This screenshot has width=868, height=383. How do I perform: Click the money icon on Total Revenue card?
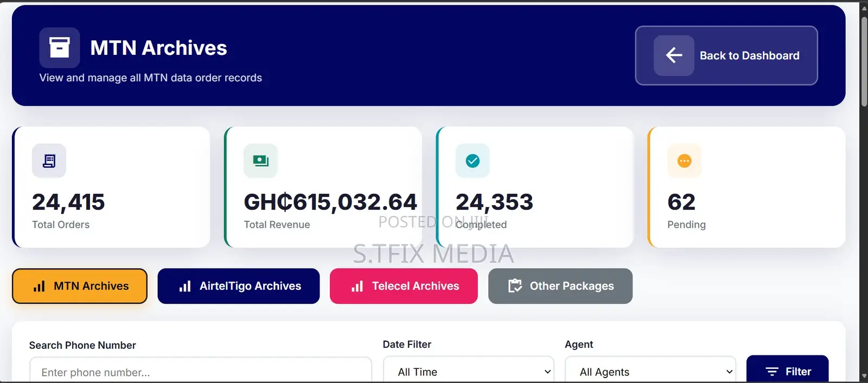[x=261, y=161]
